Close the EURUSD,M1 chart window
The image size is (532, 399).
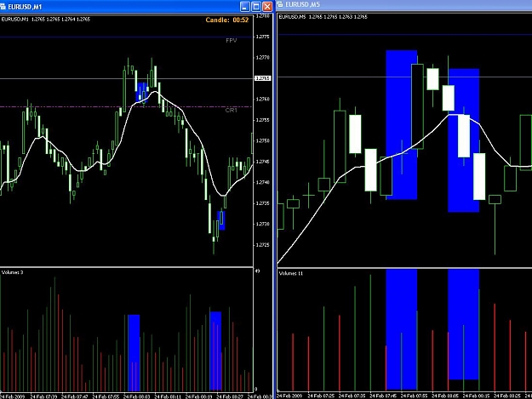[x=267, y=7]
